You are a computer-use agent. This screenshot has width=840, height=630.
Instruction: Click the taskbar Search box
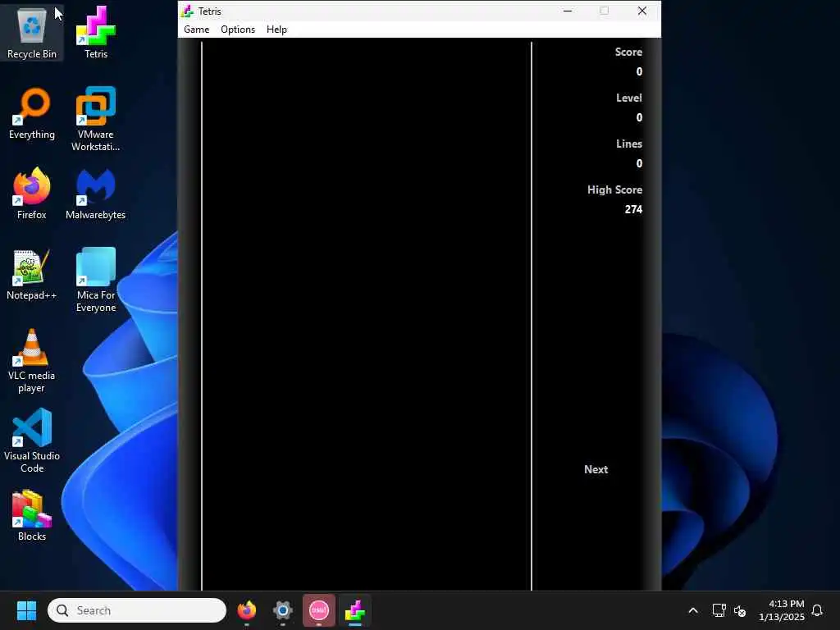click(137, 610)
